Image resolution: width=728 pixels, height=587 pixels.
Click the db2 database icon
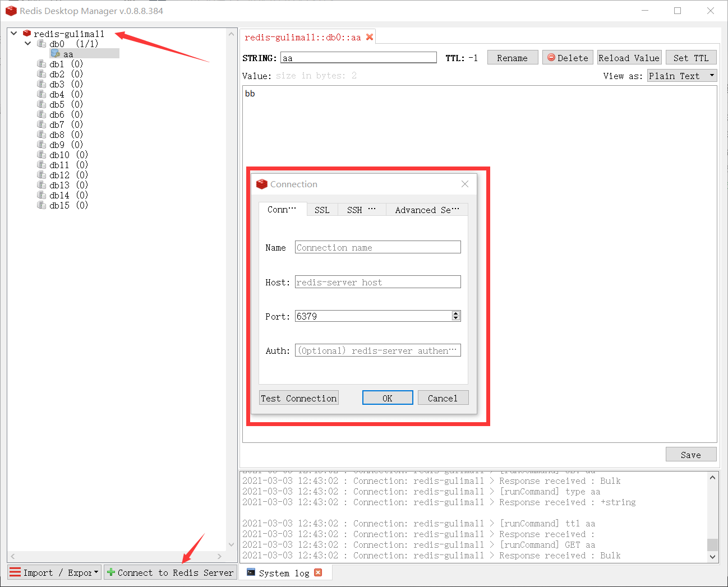coord(42,74)
